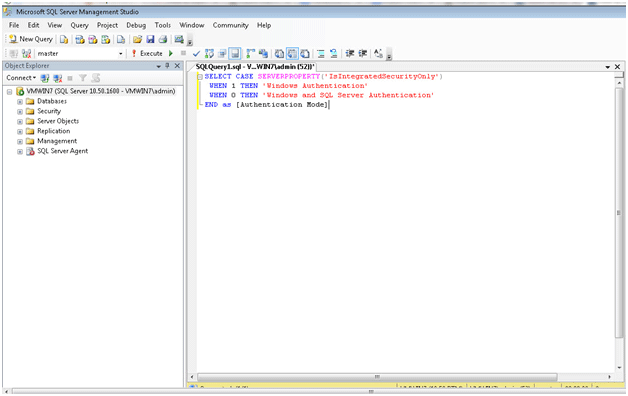Open the File menu
Image resolution: width=628 pixels, height=396 pixels.
point(14,25)
